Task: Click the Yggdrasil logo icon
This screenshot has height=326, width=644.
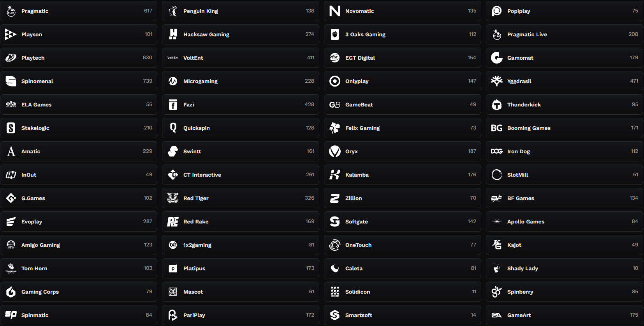Action: click(x=497, y=81)
